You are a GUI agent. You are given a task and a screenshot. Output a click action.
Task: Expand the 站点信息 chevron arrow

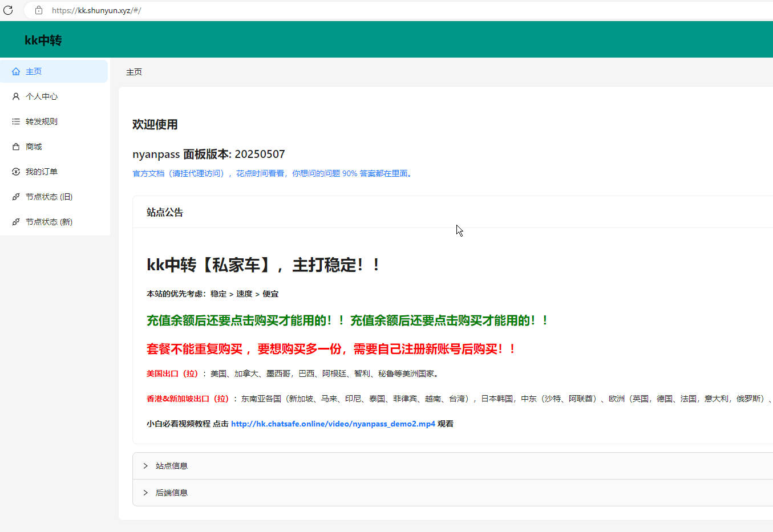click(x=145, y=466)
